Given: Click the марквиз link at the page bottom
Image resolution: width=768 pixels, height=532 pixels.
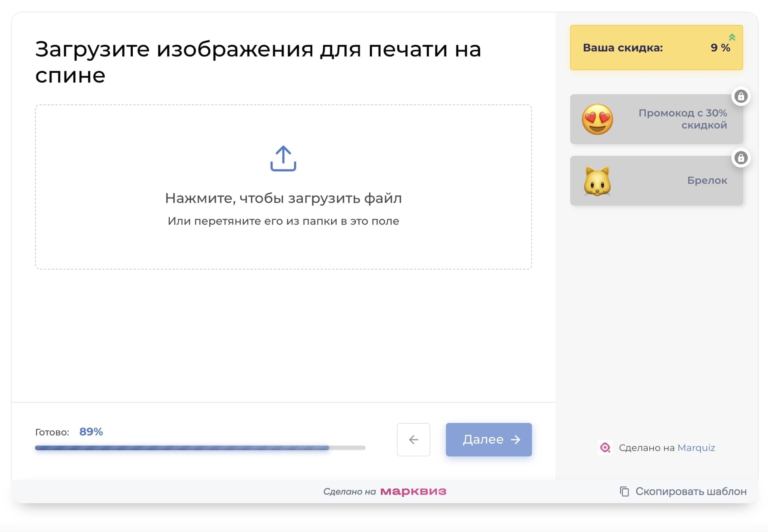Looking at the screenshot, I should [414, 491].
